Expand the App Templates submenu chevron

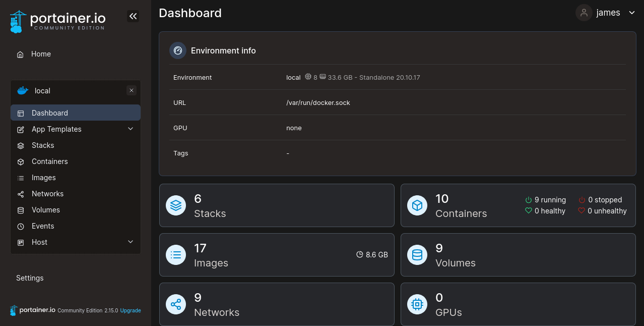(131, 129)
